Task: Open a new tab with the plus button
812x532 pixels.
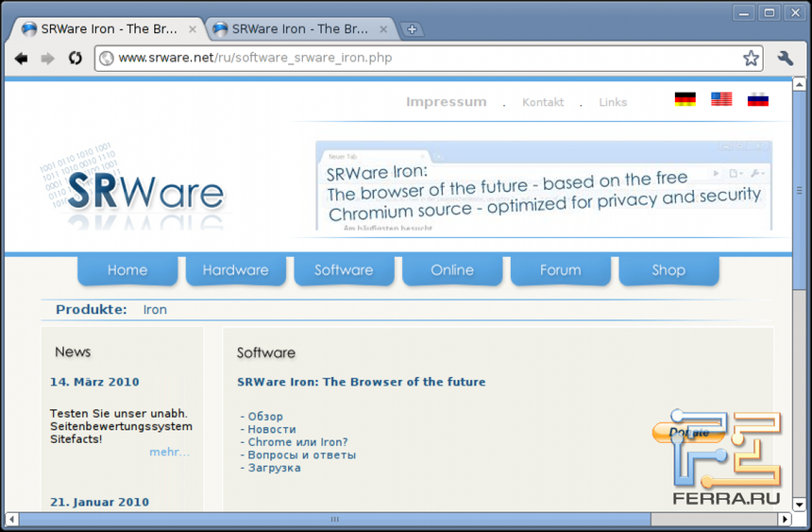Action: coord(413,29)
